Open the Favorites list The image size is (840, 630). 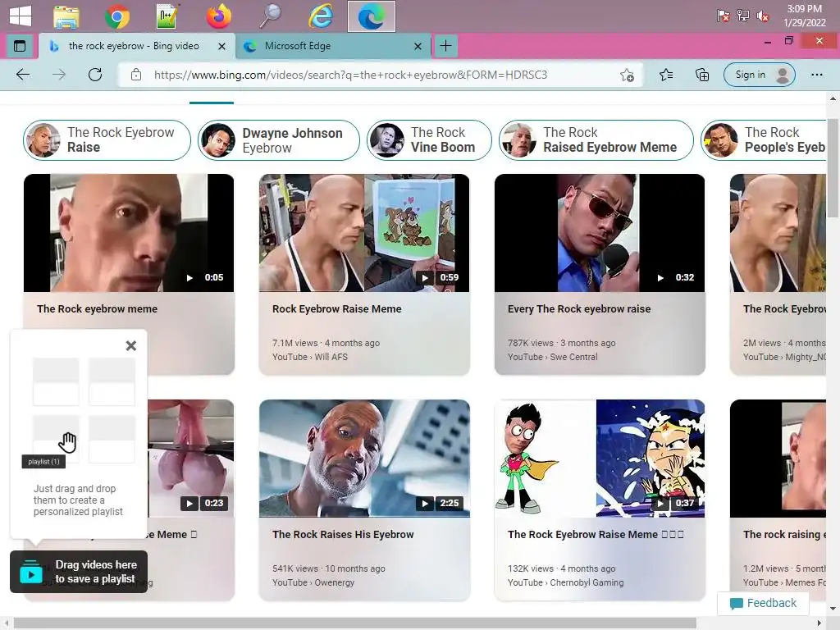pos(666,75)
